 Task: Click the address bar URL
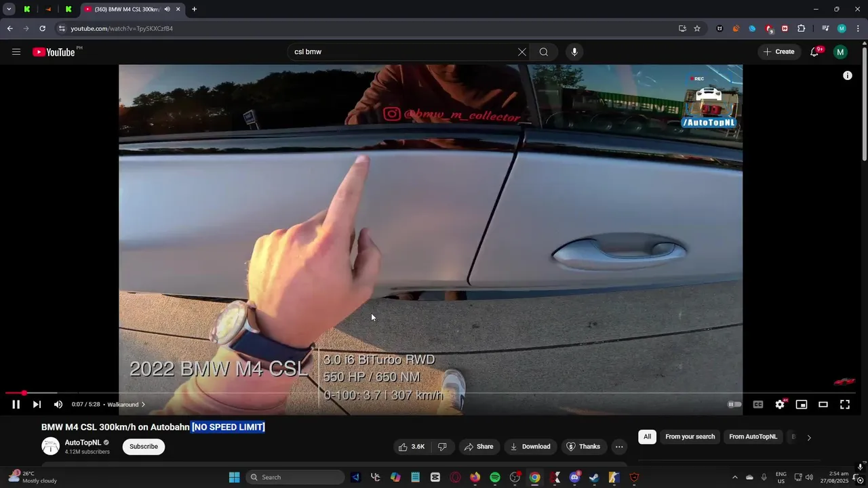[x=122, y=28]
